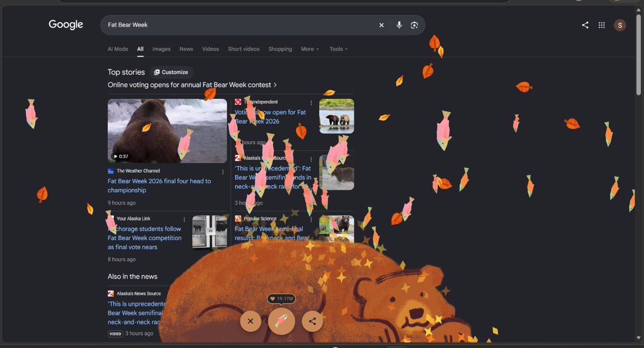Viewport: 644px width, 348px height.
Task: Click inside the Fat Bear Week search field
Action: [x=240, y=25]
